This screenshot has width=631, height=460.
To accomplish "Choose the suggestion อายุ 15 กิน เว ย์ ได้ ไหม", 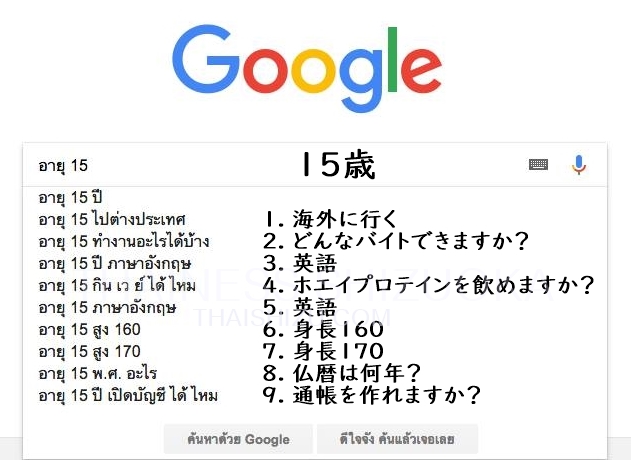I will pos(117,286).
